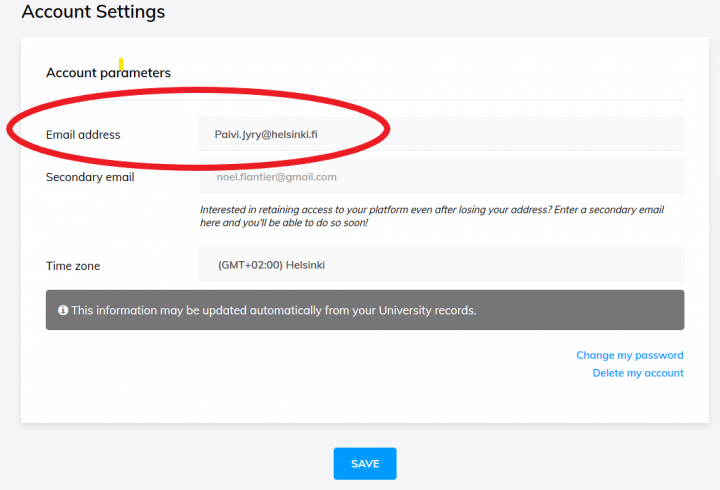Click the noel.flantier@gmail.com placeholder text

coord(276,177)
